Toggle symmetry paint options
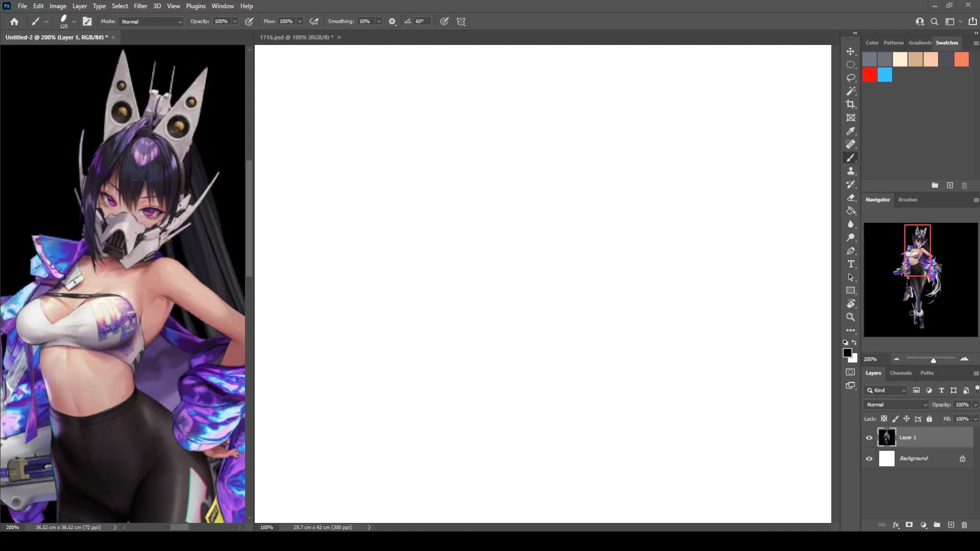The image size is (980, 551). [x=461, y=21]
